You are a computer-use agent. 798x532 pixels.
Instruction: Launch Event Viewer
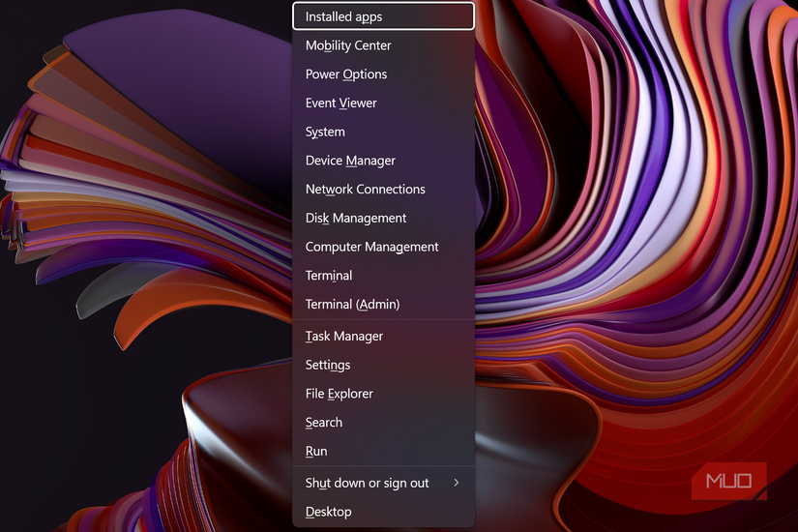click(x=383, y=103)
